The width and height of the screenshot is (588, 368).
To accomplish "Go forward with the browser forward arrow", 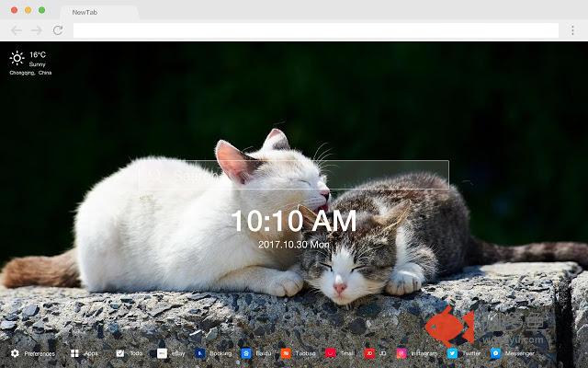I will tap(37, 30).
